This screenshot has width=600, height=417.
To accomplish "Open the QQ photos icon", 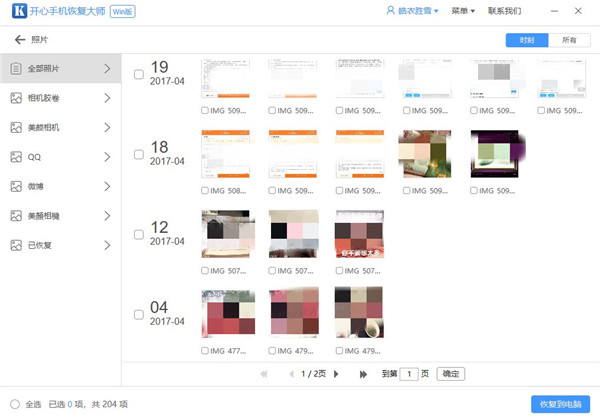I will point(16,157).
